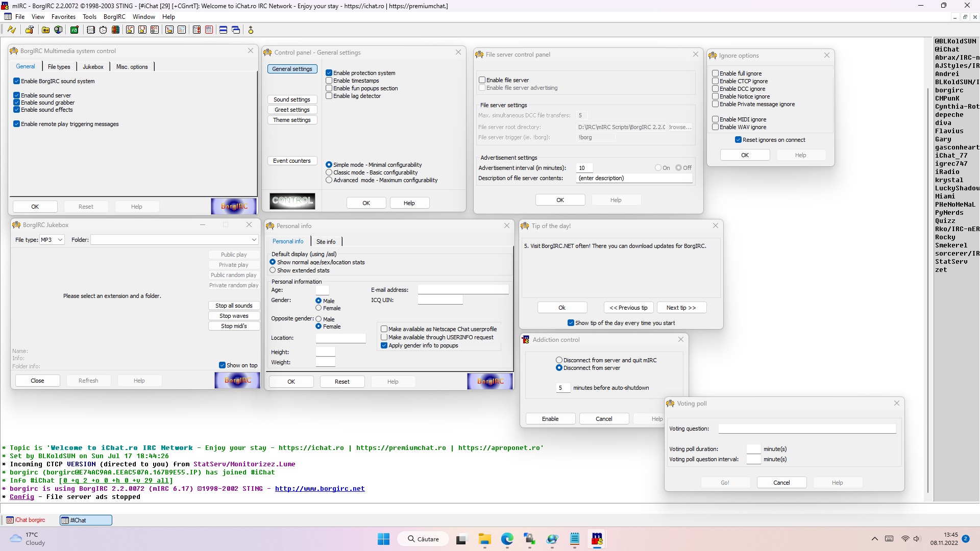Open the Favorites menu
This screenshot has width=980, height=551.
[63, 17]
